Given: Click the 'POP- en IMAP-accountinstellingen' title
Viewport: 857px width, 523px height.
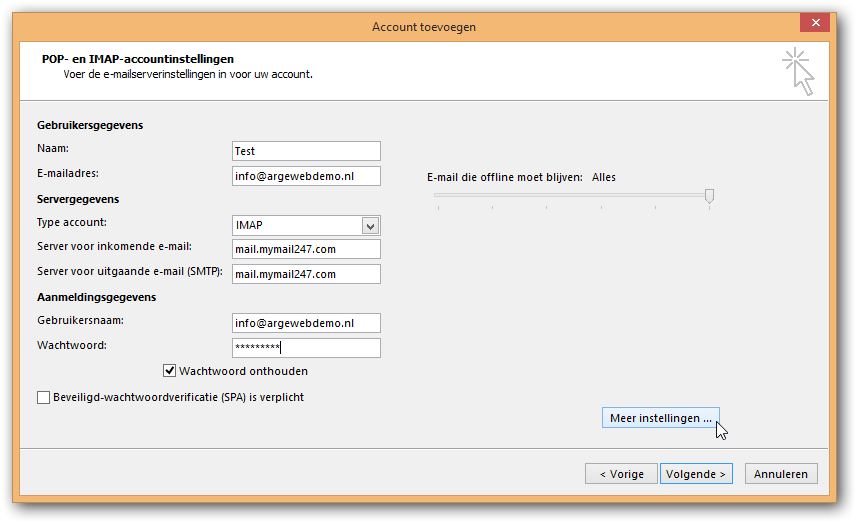Looking at the screenshot, I should coord(138,59).
